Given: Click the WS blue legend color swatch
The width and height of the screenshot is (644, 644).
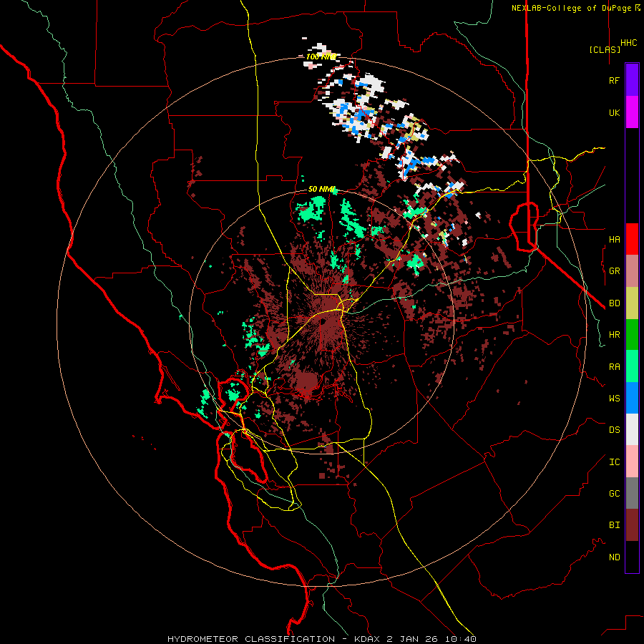Looking at the screenshot, I should point(632,398).
